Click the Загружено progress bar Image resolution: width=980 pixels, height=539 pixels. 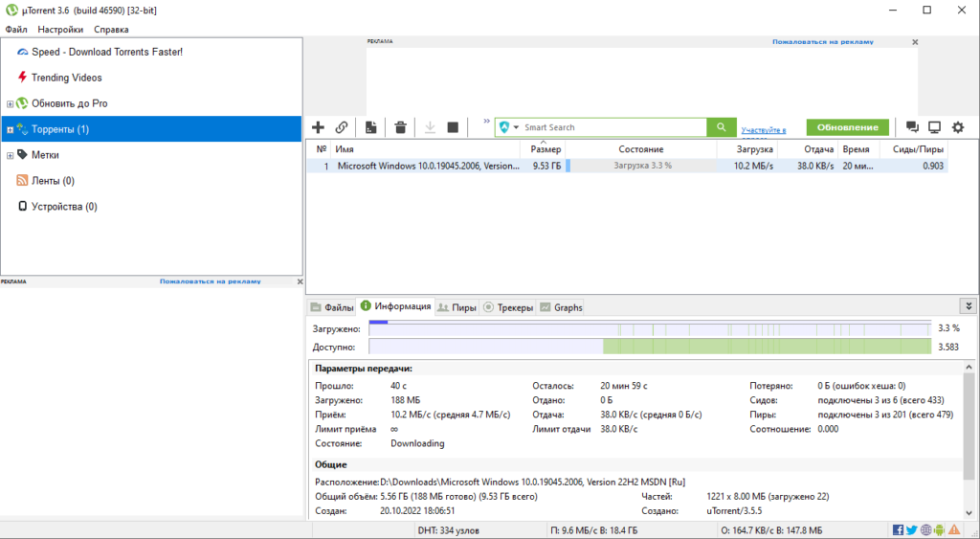tap(649, 328)
